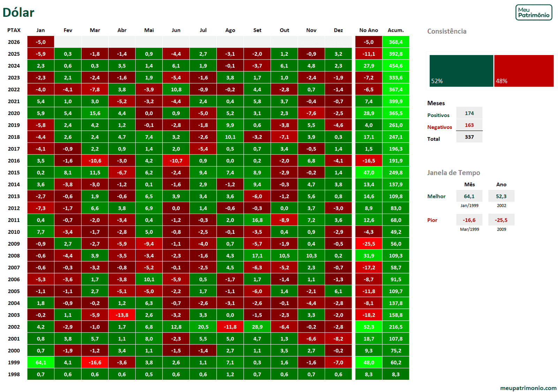Select the "No Ano" column header

[x=369, y=30]
